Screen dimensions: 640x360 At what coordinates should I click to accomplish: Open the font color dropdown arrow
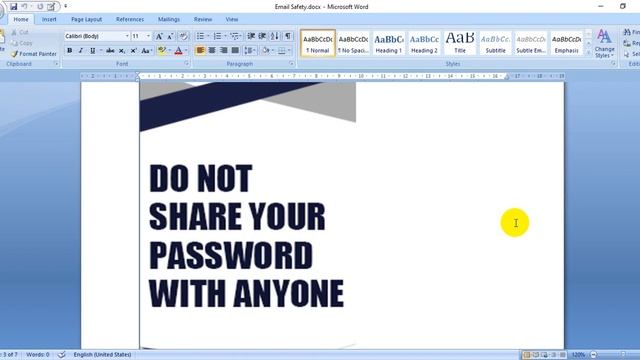click(x=186, y=51)
